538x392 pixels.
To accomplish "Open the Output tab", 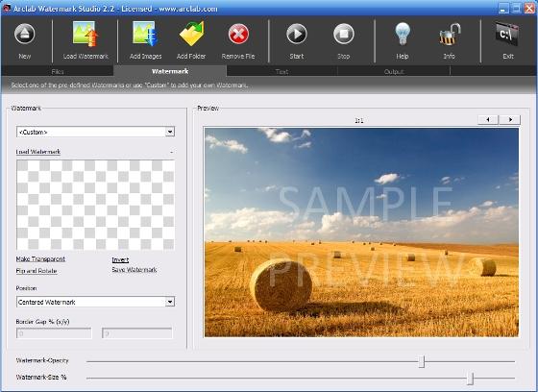I will click(394, 71).
